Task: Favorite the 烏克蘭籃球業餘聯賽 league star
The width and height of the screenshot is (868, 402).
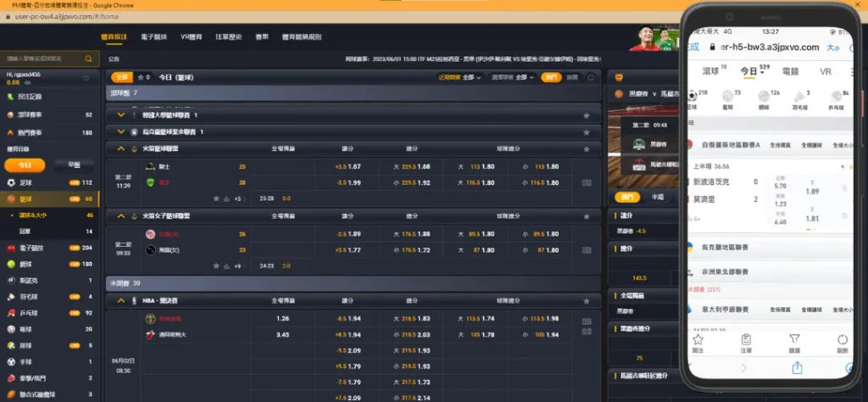Action: (x=587, y=132)
